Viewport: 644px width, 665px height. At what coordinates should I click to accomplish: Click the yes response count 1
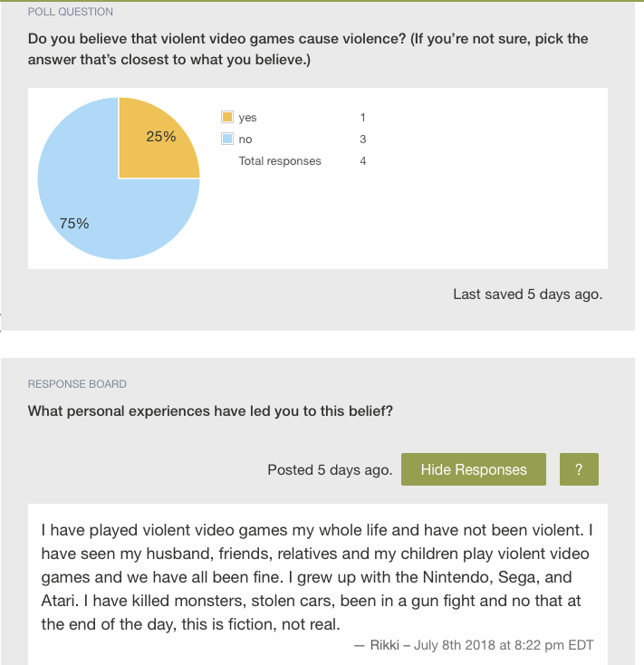pos(363,118)
